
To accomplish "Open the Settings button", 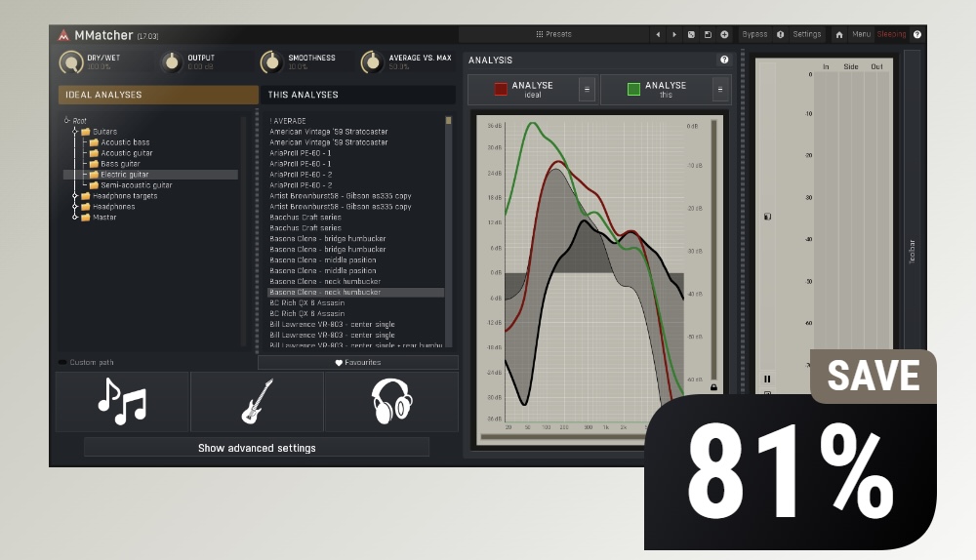I will point(807,34).
